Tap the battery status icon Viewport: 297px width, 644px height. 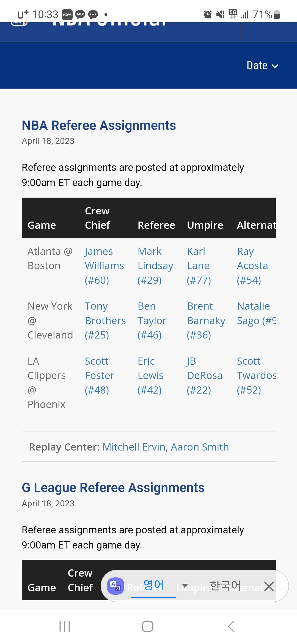pos(277,14)
